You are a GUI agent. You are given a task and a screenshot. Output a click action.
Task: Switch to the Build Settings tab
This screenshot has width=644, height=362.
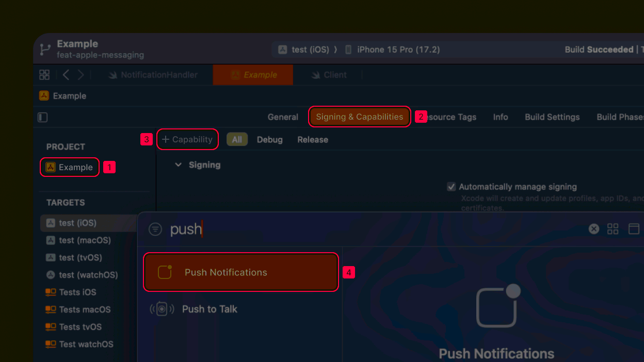[x=552, y=117]
